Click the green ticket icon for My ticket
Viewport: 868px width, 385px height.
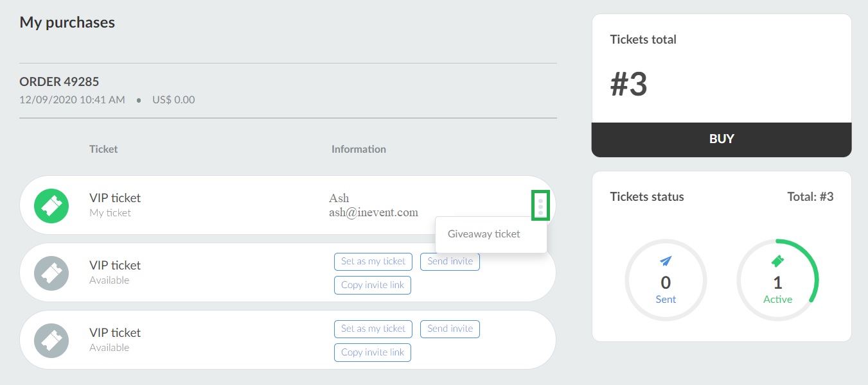(51, 206)
